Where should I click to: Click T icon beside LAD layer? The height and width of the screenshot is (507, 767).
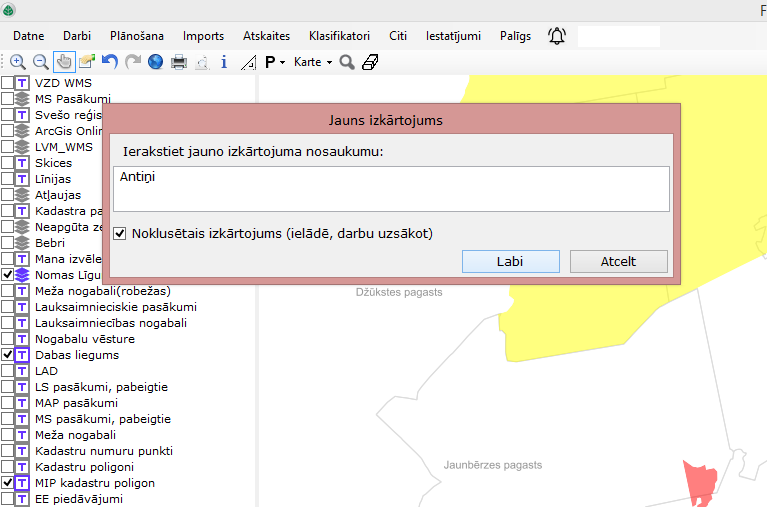point(22,371)
